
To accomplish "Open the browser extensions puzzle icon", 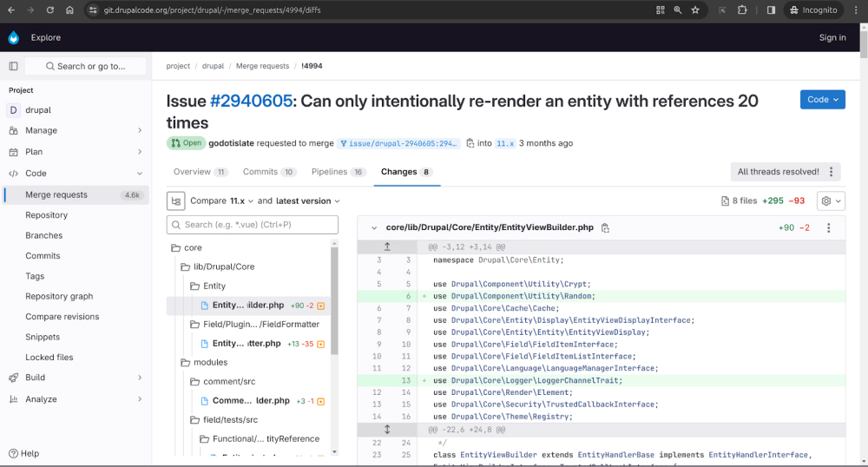I will point(742,10).
